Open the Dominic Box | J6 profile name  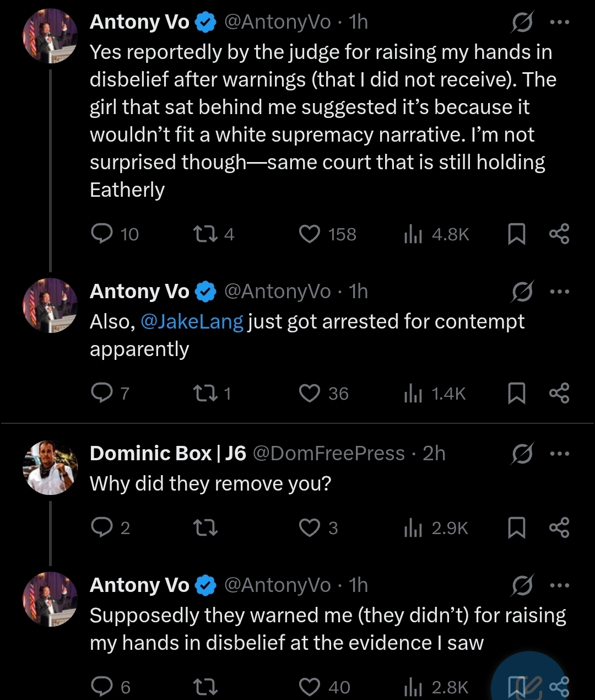pyautogui.click(x=168, y=453)
